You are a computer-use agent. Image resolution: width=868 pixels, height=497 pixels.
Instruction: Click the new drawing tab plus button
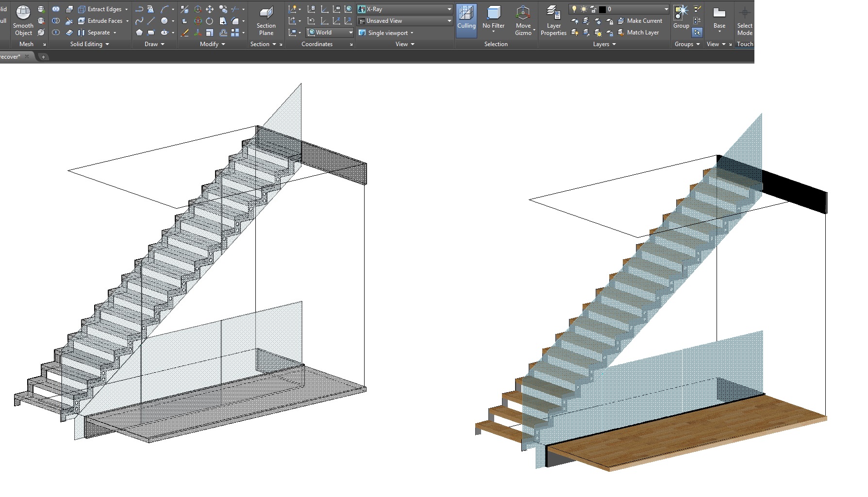pyautogui.click(x=43, y=56)
